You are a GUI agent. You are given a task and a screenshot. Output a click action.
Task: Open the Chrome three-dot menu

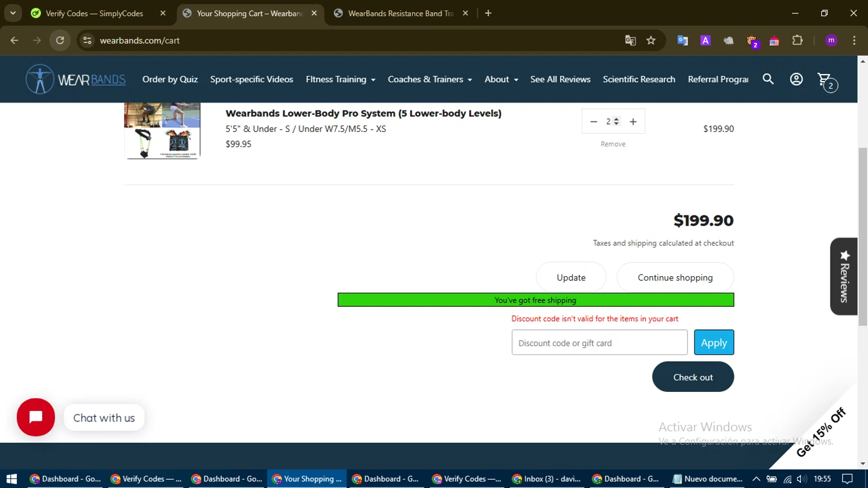(854, 41)
